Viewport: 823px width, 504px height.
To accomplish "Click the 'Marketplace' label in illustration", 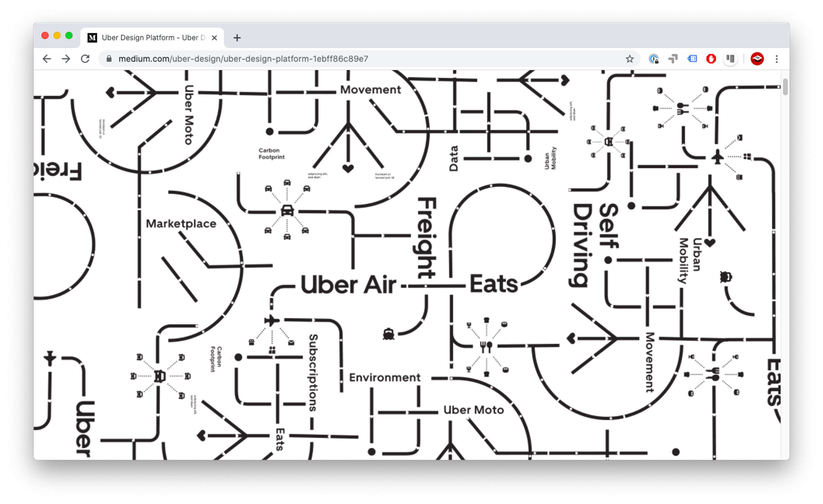I will (181, 224).
